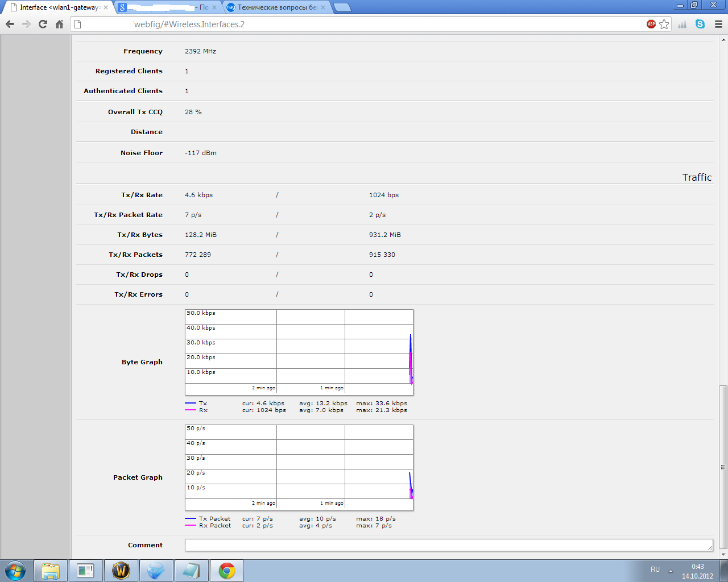This screenshot has height=582, width=728.
Task: Click the RU language indicator in the tray
Action: pyautogui.click(x=655, y=569)
